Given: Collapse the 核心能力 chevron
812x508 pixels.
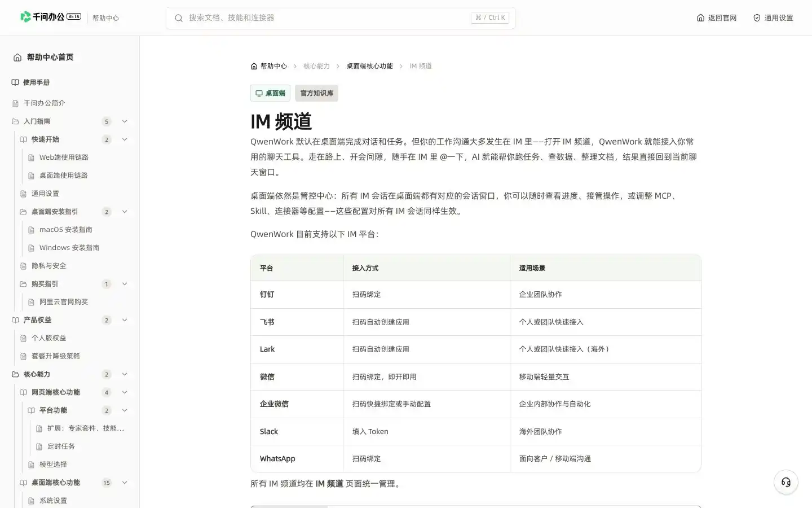Looking at the screenshot, I should tap(125, 374).
